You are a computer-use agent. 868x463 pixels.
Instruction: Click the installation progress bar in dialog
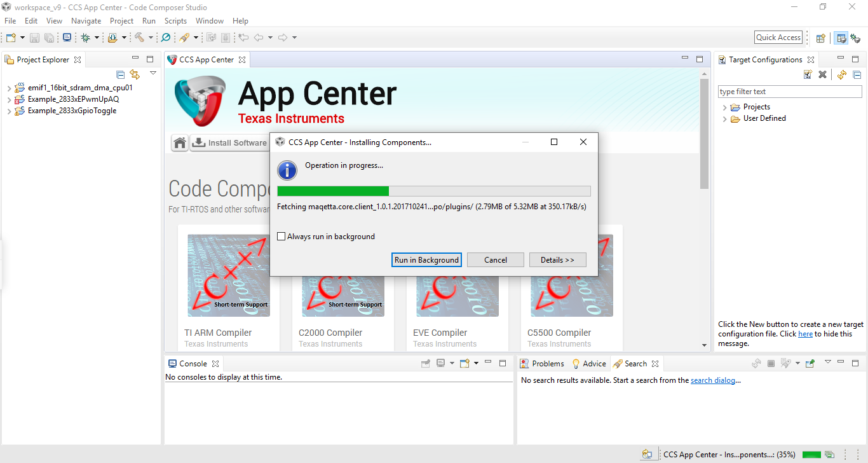(x=434, y=191)
